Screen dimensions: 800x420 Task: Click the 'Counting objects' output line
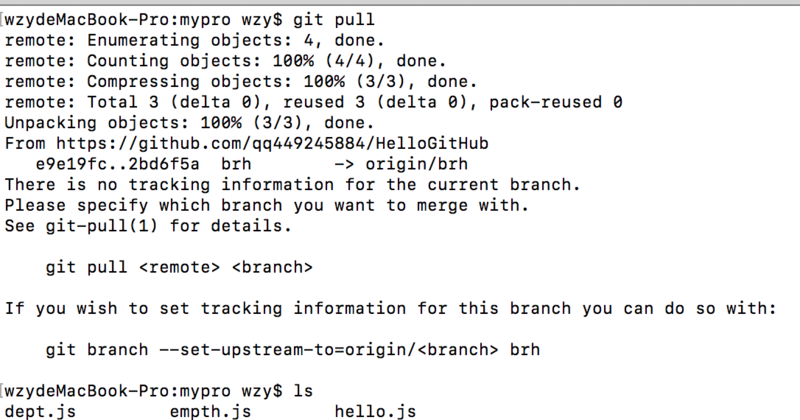pyautogui.click(x=225, y=61)
